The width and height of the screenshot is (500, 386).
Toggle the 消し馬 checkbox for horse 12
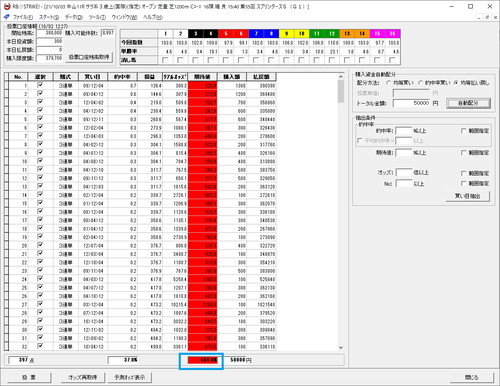332,60
